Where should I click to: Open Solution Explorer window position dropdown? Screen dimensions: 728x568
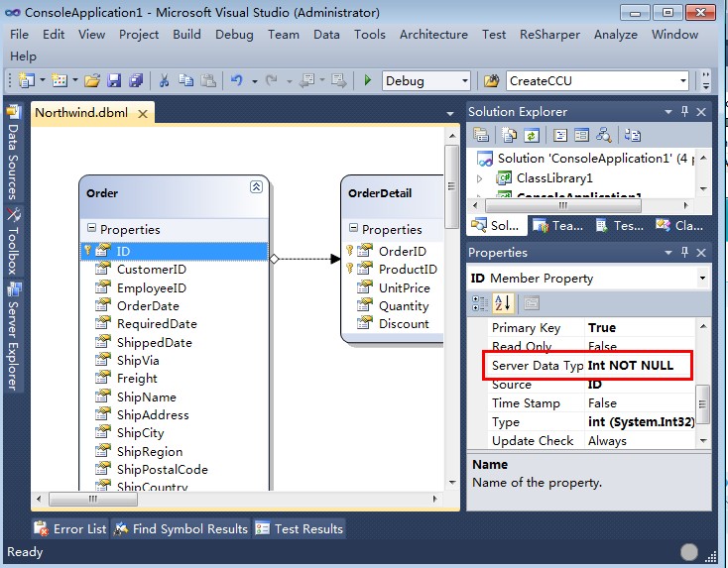coord(668,112)
